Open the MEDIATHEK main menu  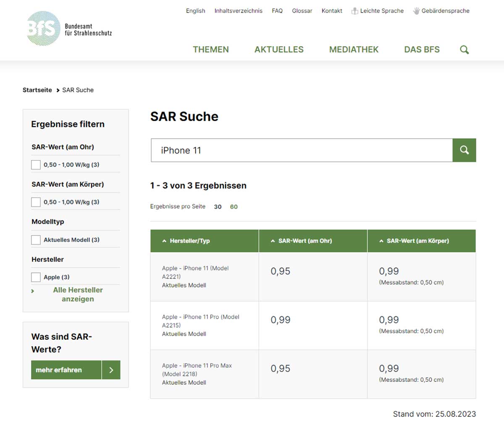(x=354, y=50)
